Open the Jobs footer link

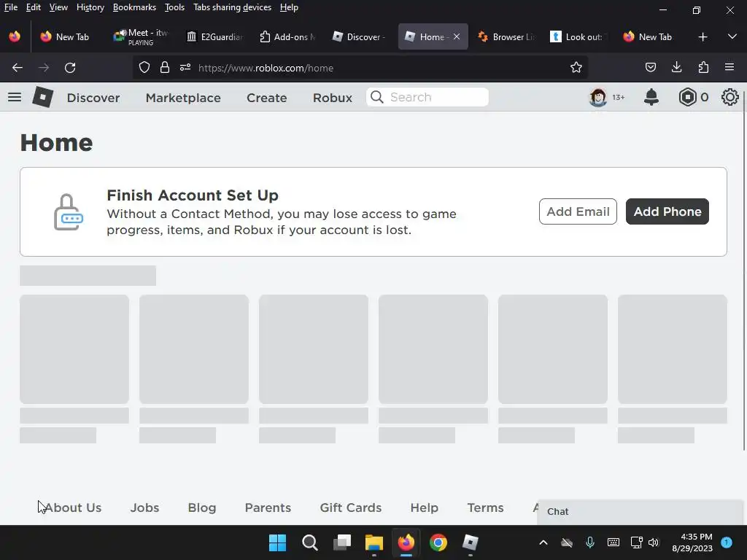click(x=145, y=507)
